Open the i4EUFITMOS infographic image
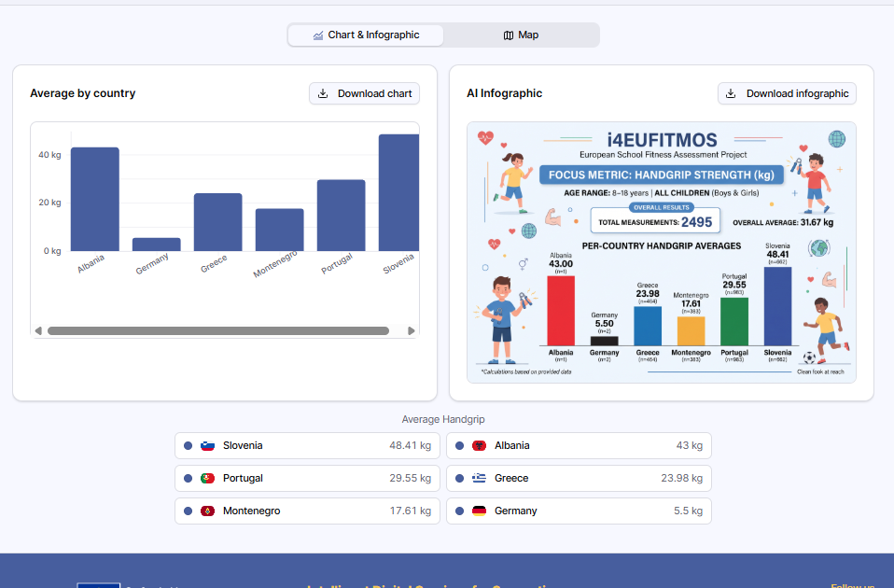This screenshot has height=588, width=894. (662, 252)
